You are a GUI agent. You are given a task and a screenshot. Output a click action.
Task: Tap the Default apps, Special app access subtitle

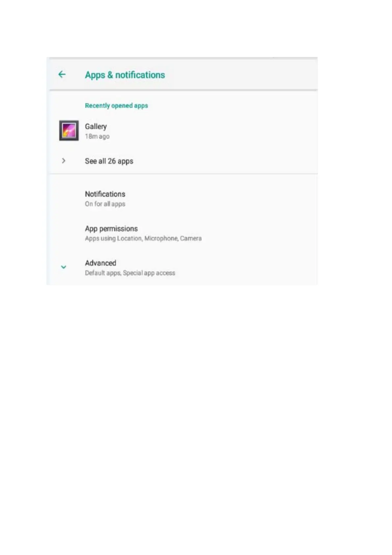pos(130,273)
